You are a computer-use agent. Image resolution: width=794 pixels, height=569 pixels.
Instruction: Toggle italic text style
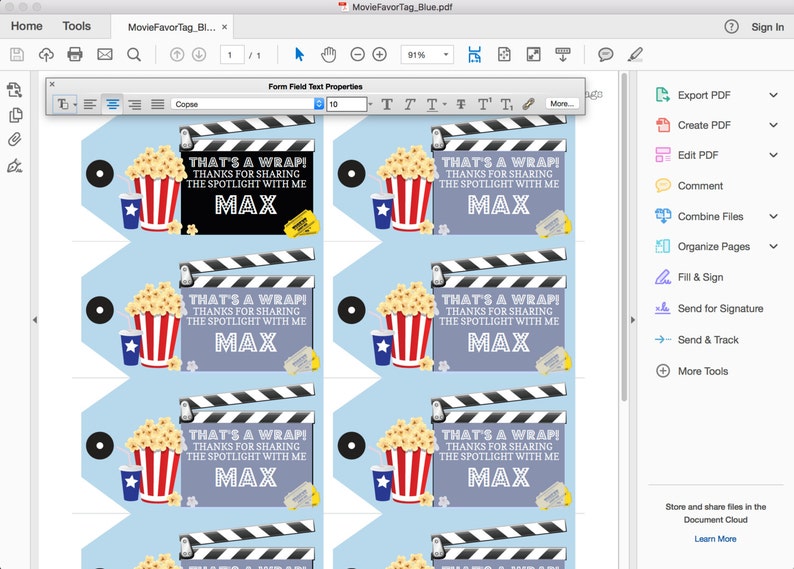[409, 104]
